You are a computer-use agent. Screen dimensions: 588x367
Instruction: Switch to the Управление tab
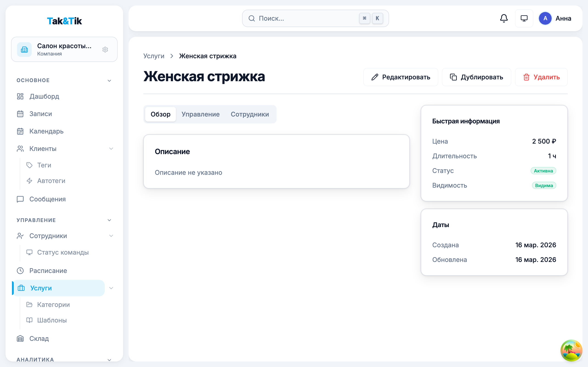click(201, 114)
